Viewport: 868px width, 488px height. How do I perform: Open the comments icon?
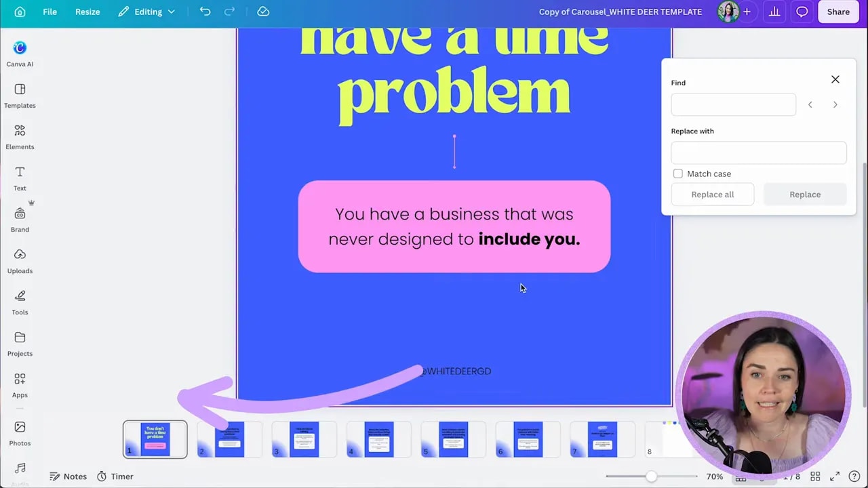click(802, 12)
